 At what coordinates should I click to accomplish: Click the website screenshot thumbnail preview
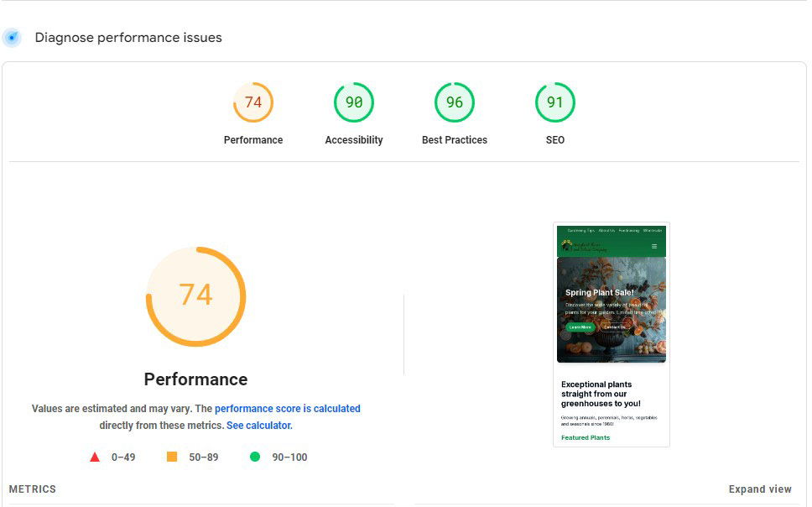(x=612, y=334)
